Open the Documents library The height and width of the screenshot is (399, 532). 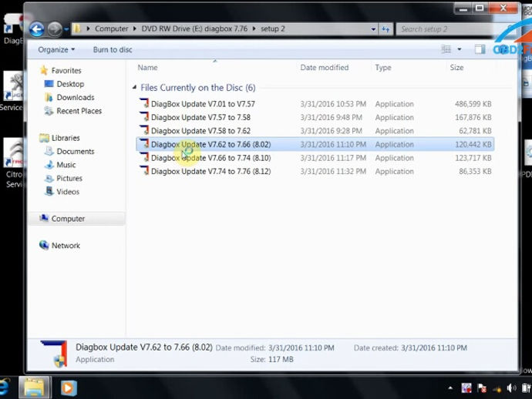[76, 151]
